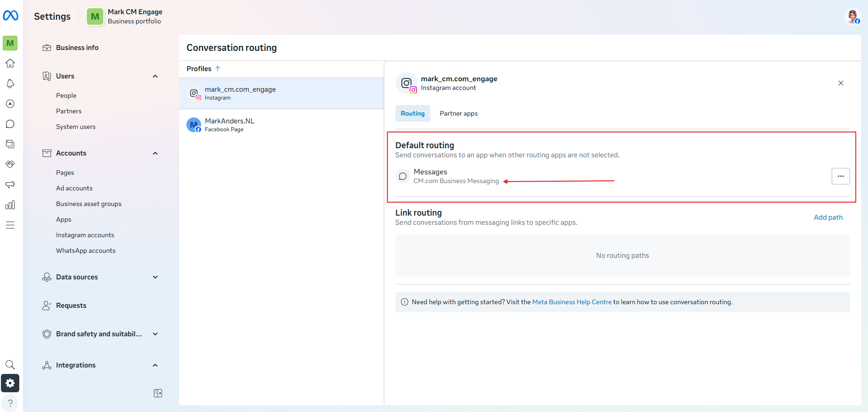Open Business info settings
This screenshot has height=412, width=868.
77,48
